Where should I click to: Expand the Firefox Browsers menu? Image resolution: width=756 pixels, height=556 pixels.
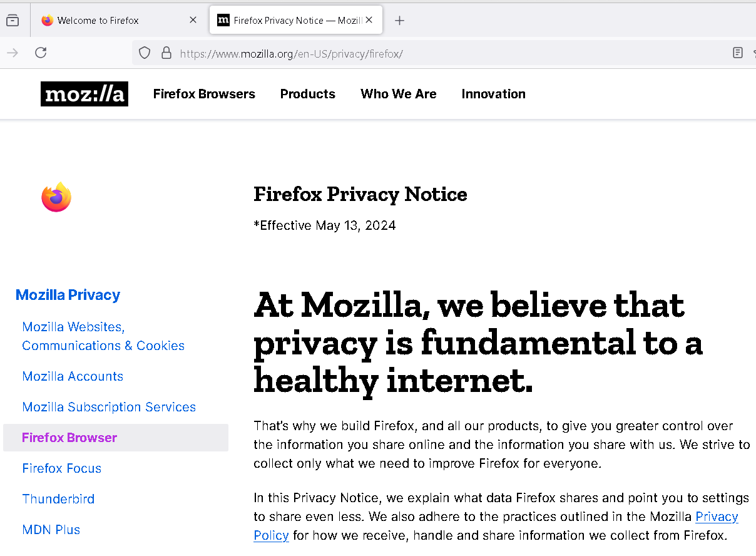[x=204, y=94]
